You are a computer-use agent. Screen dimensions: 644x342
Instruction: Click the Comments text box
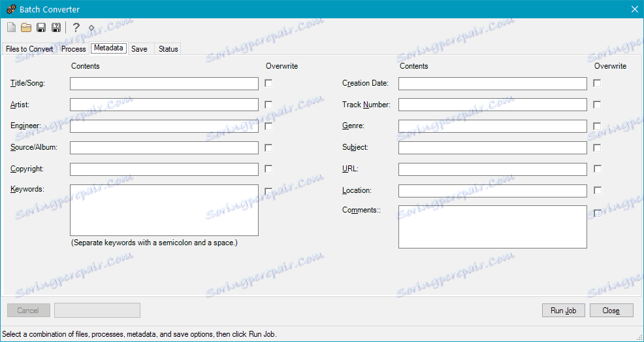pyautogui.click(x=492, y=227)
